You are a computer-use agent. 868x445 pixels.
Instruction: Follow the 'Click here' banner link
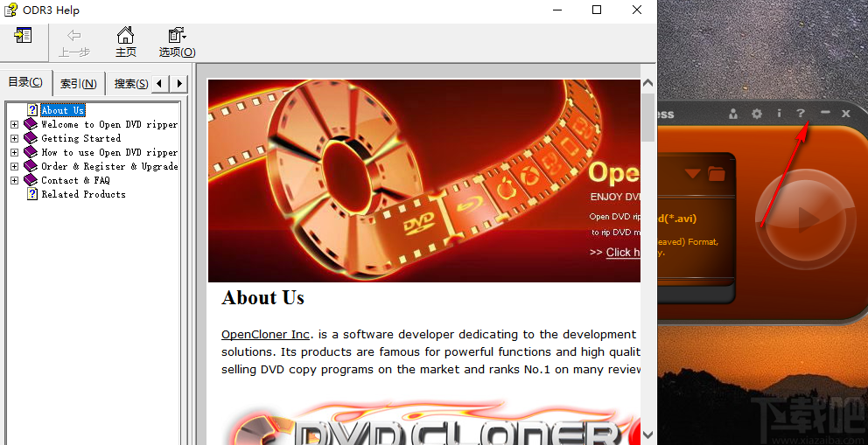click(x=623, y=252)
